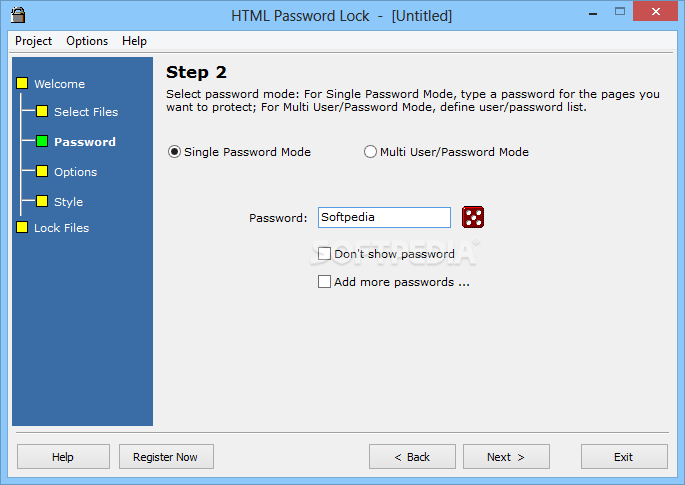Screen dimensions: 685x485
Task: Click the green square beside Password
Action: [42, 141]
